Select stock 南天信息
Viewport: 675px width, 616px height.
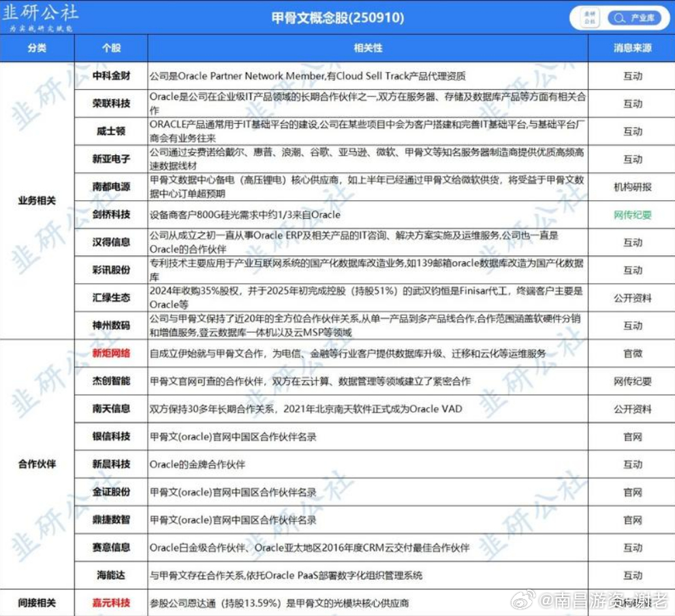(111, 408)
